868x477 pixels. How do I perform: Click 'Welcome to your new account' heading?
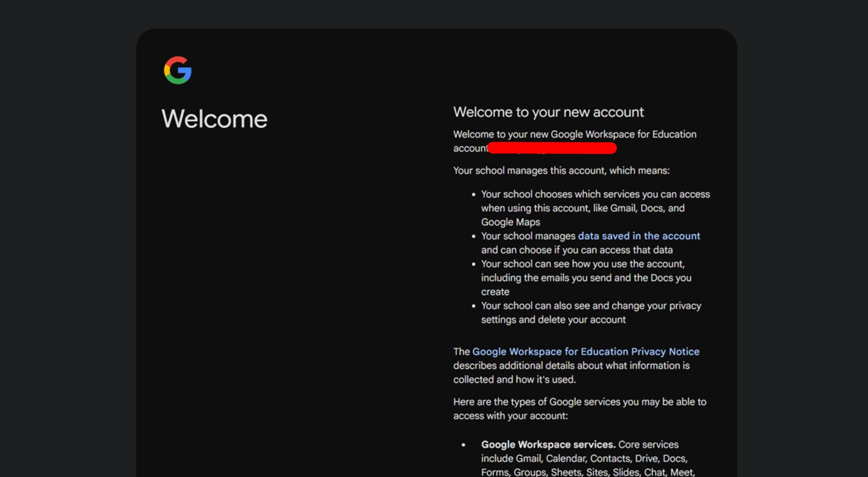pos(548,112)
